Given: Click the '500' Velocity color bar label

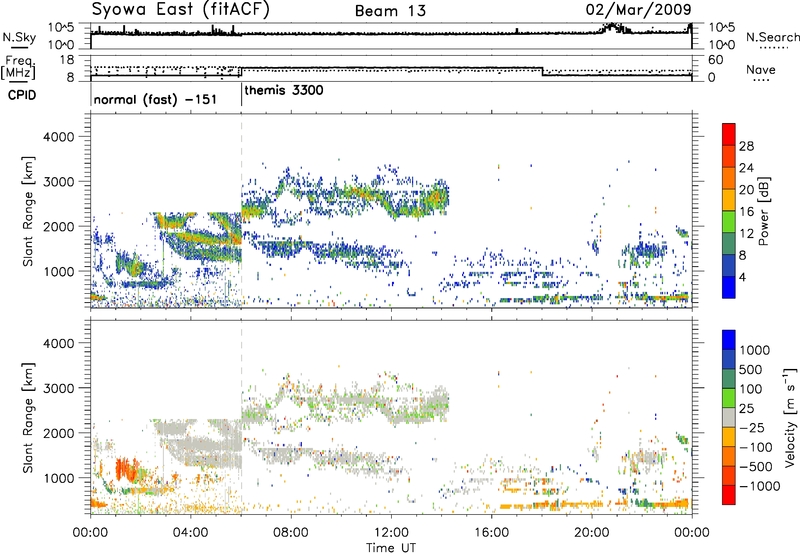Looking at the screenshot, I should (x=750, y=369).
